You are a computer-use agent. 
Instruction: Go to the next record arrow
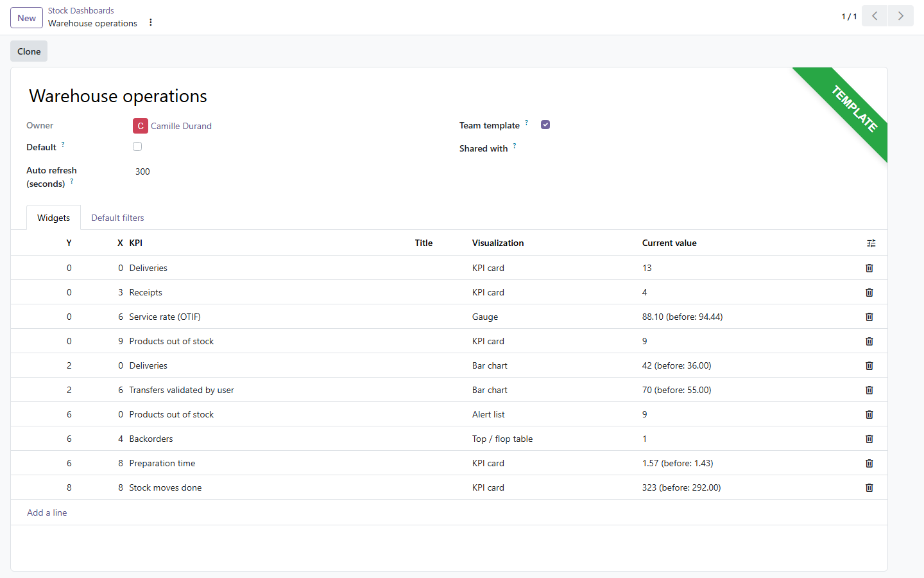(x=900, y=16)
